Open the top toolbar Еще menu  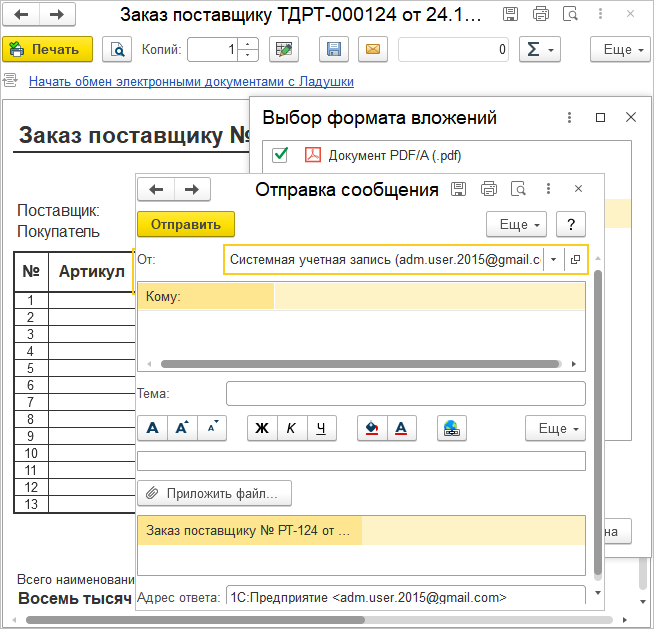coord(621,49)
